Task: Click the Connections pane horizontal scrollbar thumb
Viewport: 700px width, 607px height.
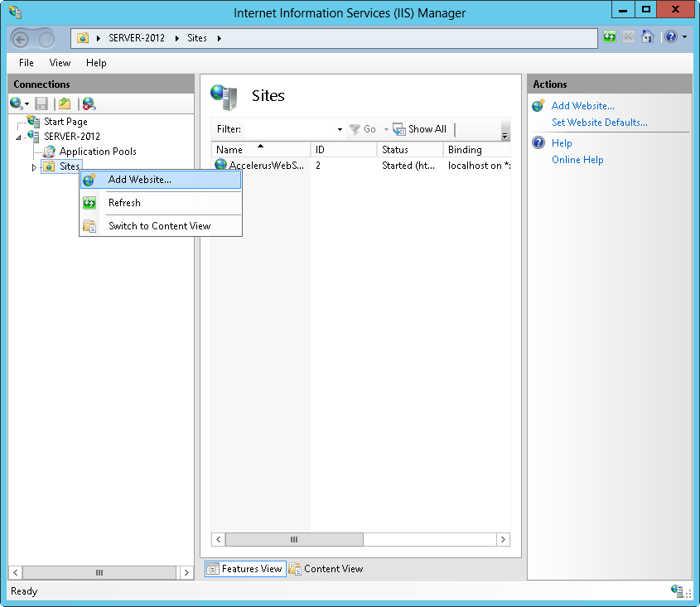Action: click(x=99, y=572)
